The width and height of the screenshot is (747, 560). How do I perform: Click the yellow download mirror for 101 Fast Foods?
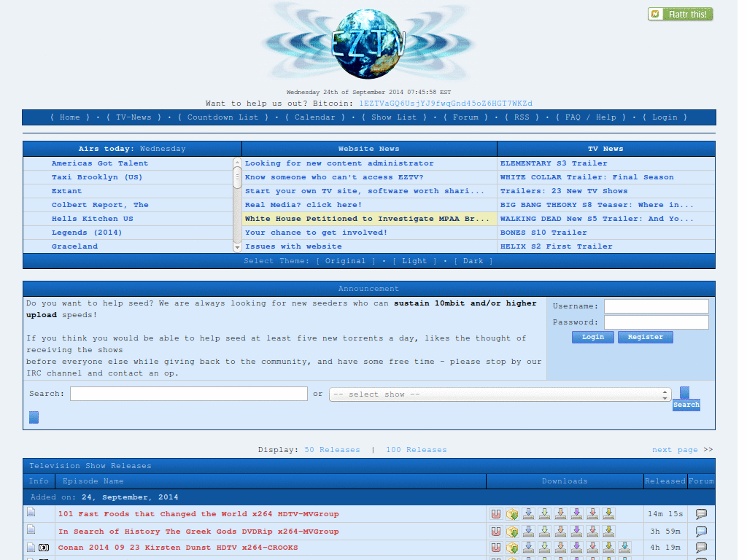[x=609, y=514]
